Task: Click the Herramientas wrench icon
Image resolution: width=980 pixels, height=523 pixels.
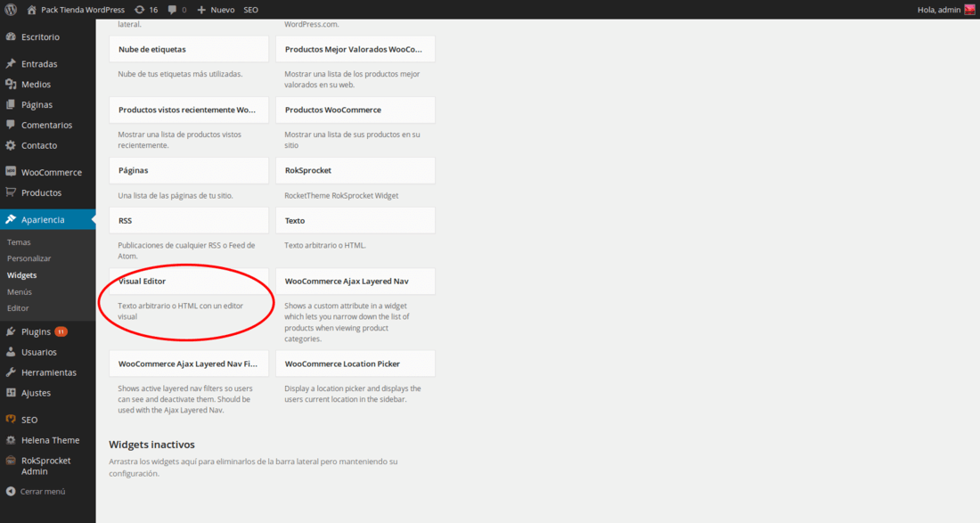Action: coord(11,372)
